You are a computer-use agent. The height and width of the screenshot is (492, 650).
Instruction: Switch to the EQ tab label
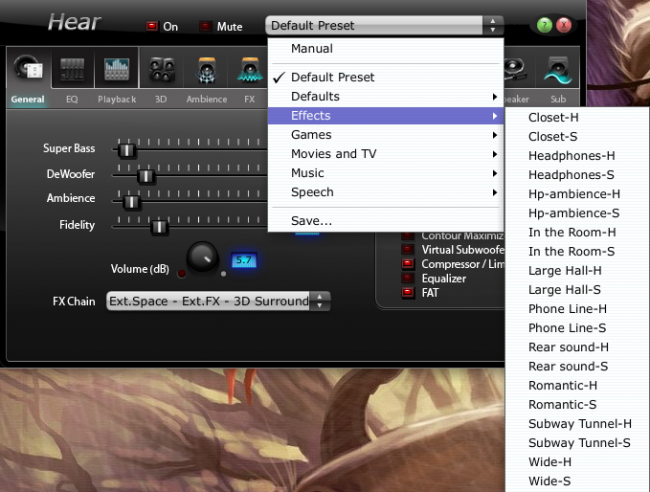point(72,99)
